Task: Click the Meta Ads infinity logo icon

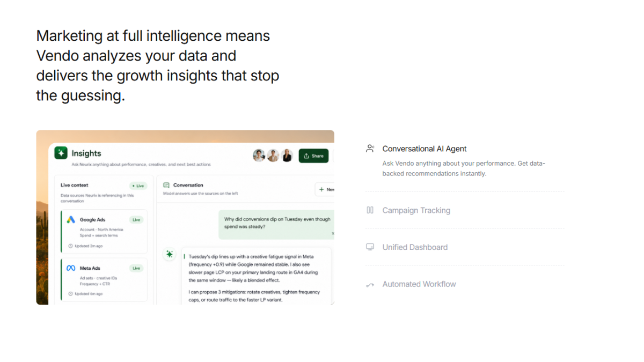Action: point(71,268)
